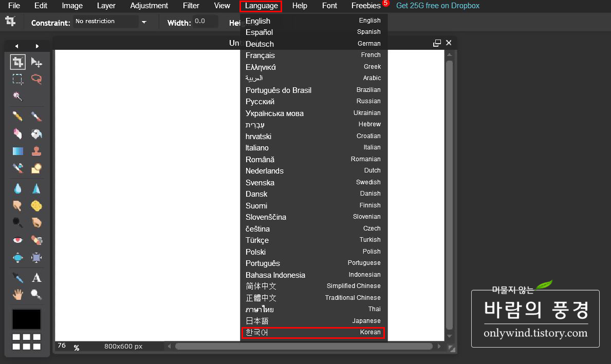Select the Crop tool in toolbox
The image size is (611, 364).
[x=17, y=62]
